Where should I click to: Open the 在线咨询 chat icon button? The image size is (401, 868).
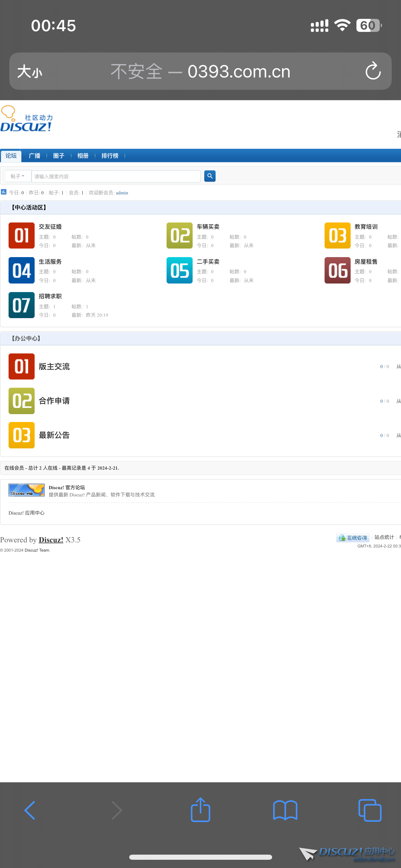click(x=353, y=538)
